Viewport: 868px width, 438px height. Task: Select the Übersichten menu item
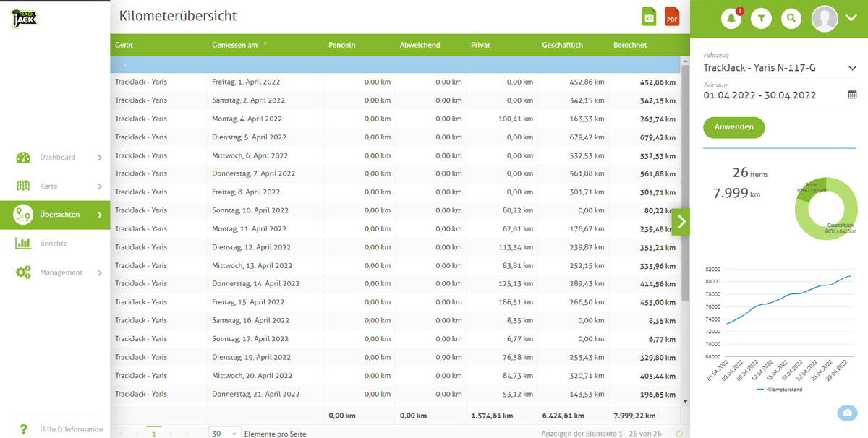[55, 215]
